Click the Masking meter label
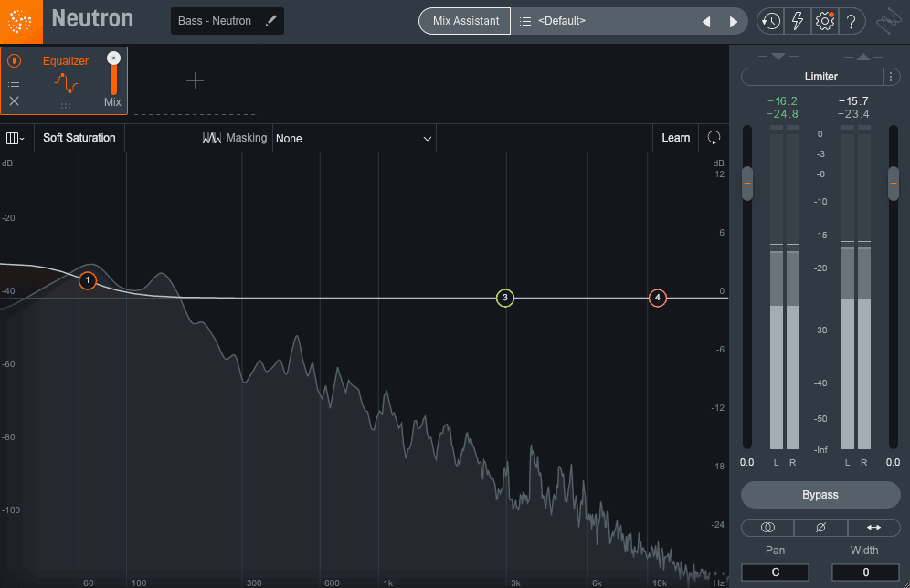 (235, 138)
